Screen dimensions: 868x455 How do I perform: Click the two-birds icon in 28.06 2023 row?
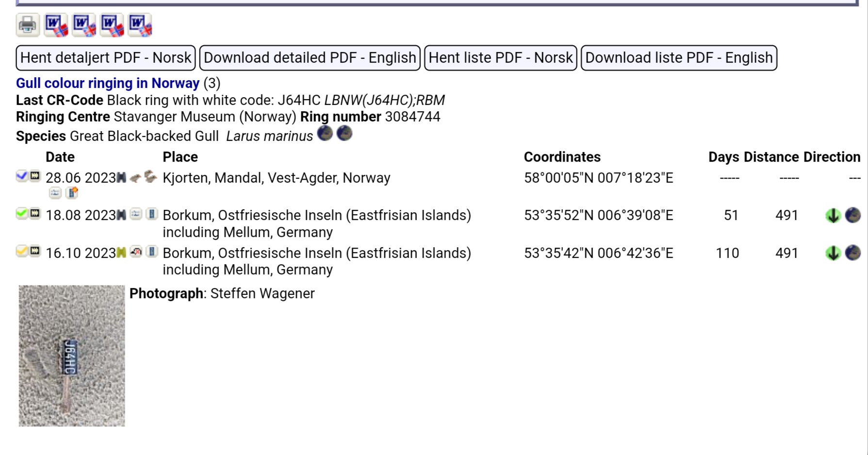click(151, 177)
